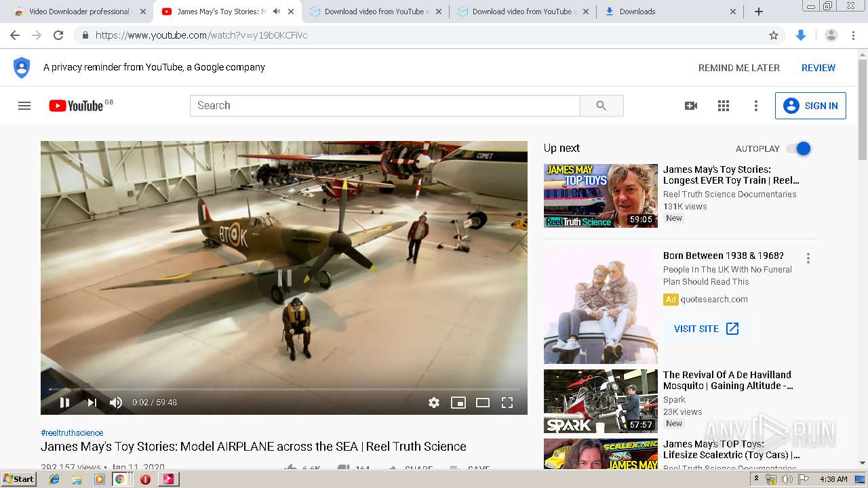
Task: Click the tab audio speaker indicator
Action: (276, 12)
